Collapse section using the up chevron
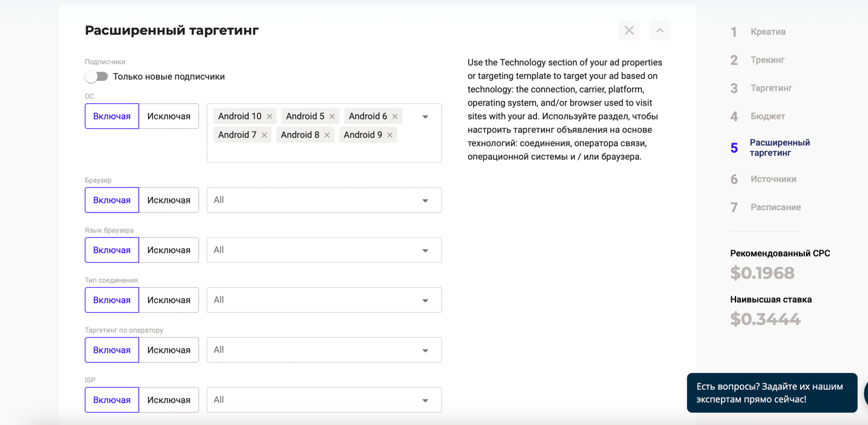 coord(660,30)
